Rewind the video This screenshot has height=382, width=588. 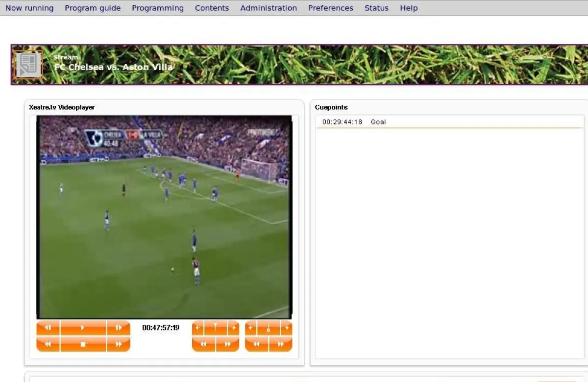click(48, 344)
